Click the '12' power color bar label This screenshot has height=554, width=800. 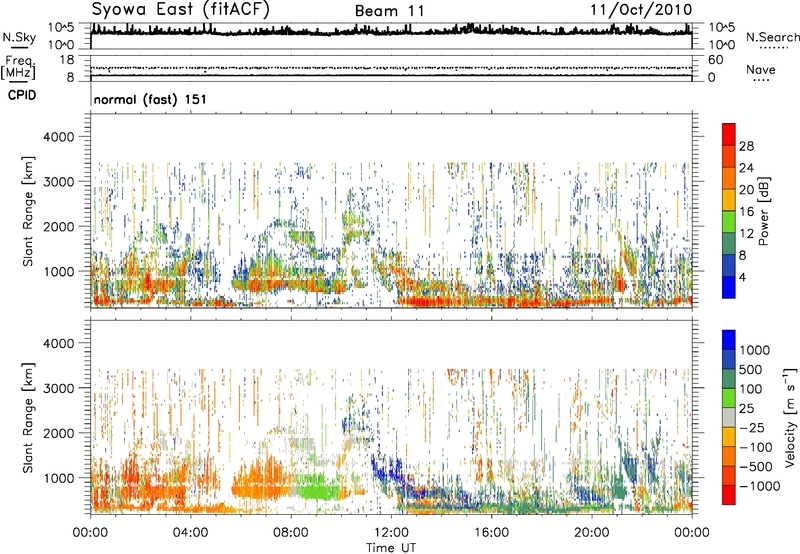[x=746, y=234]
